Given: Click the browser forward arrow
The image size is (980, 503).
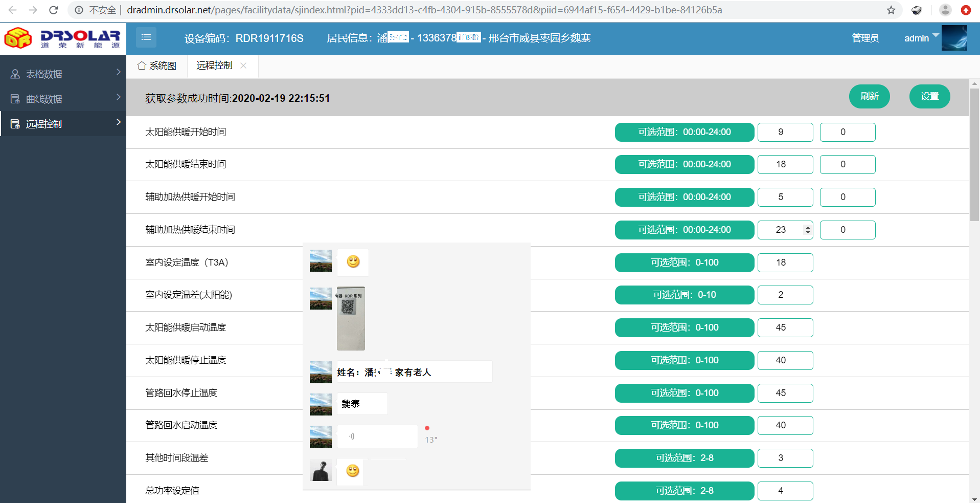Looking at the screenshot, I should coord(33,10).
